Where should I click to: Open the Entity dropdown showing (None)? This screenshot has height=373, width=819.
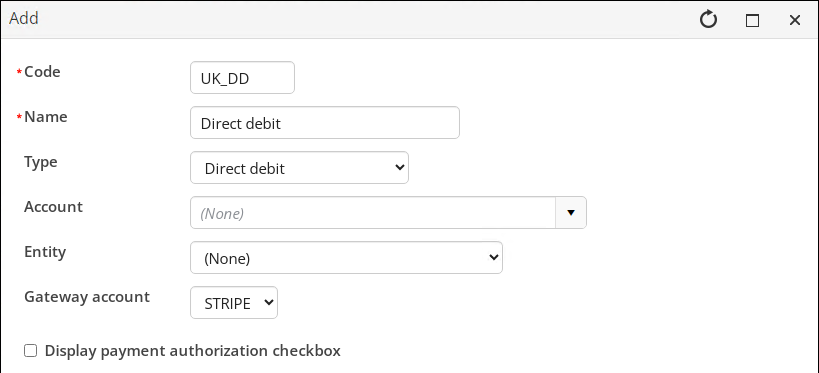346,258
